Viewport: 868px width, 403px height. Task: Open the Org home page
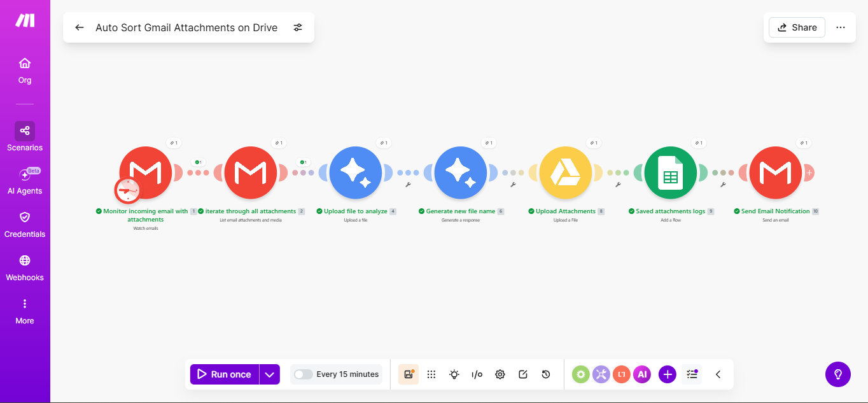pyautogui.click(x=25, y=71)
